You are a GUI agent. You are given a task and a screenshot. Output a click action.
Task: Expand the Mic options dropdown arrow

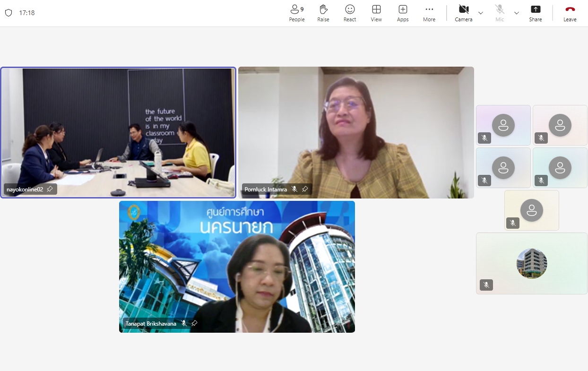coord(517,13)
